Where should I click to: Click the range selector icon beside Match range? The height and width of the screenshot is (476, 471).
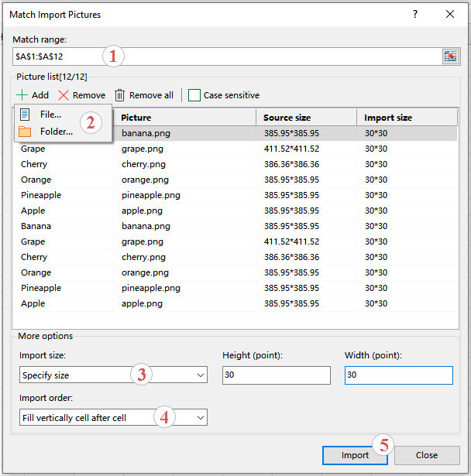[x=450, y=57]
